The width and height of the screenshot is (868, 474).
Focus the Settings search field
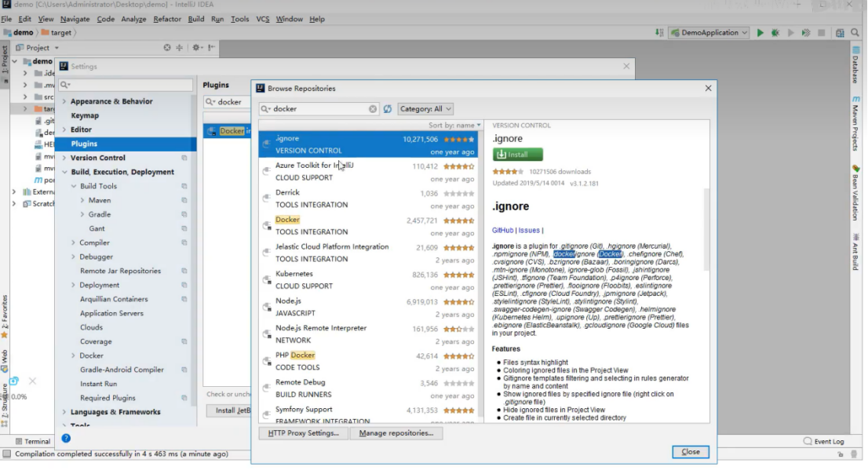click(x=126, y=85)
